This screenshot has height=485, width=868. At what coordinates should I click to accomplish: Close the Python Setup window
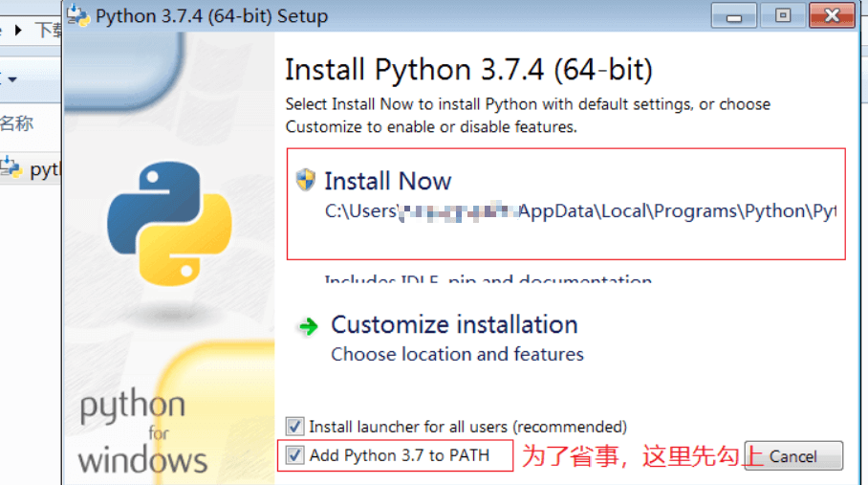point(832,15)
